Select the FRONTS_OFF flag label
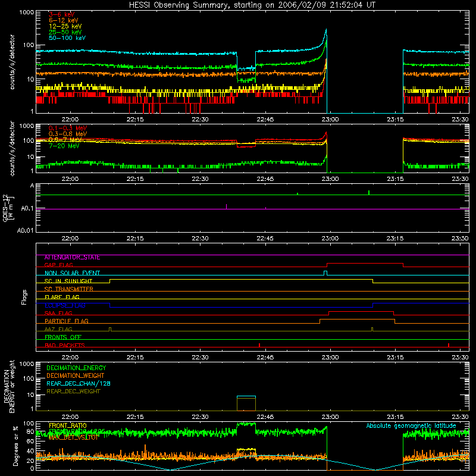Viewport: 476px width, 476px height. tap(63, 337)
